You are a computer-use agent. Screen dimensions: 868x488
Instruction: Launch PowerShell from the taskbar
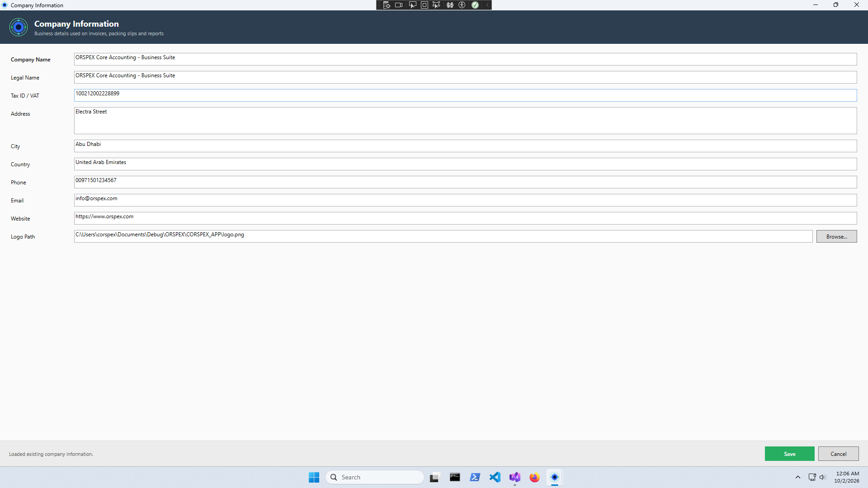(475, 477)
